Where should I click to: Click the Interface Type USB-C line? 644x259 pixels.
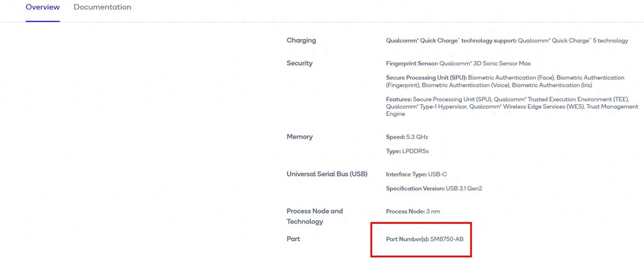pos(416,174)
